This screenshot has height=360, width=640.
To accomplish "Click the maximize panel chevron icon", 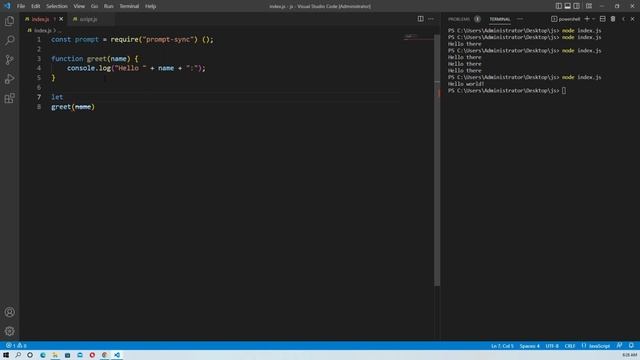I will [623, 19].
